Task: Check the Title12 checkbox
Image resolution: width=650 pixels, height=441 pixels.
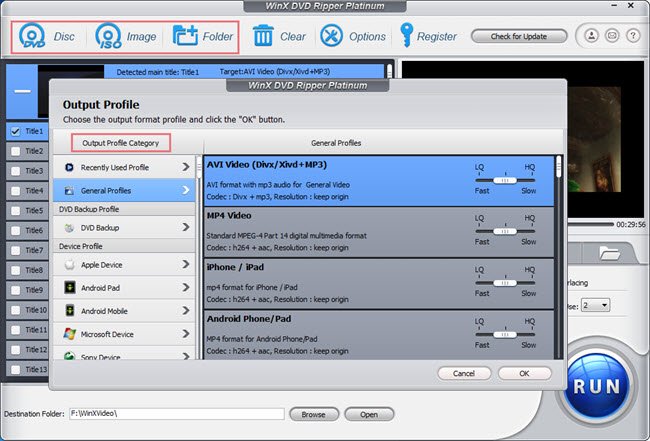Action: pyautogui.click(x=15, y=350)
